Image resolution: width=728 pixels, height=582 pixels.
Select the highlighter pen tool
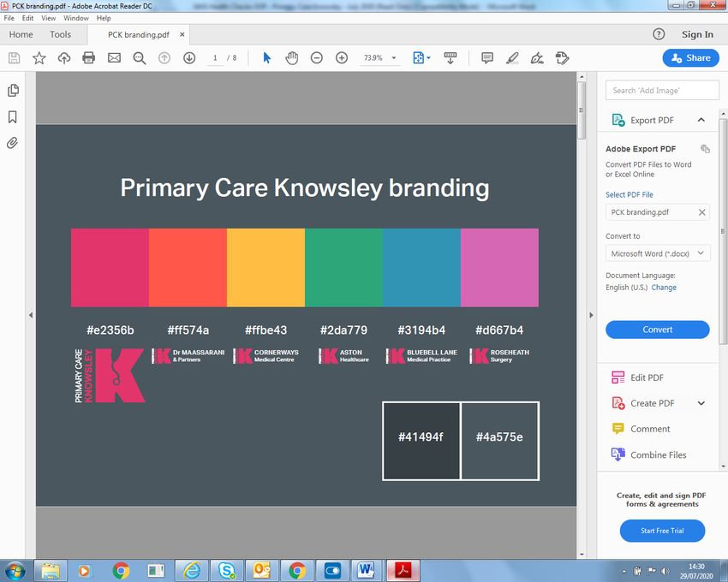coord(512,58)
